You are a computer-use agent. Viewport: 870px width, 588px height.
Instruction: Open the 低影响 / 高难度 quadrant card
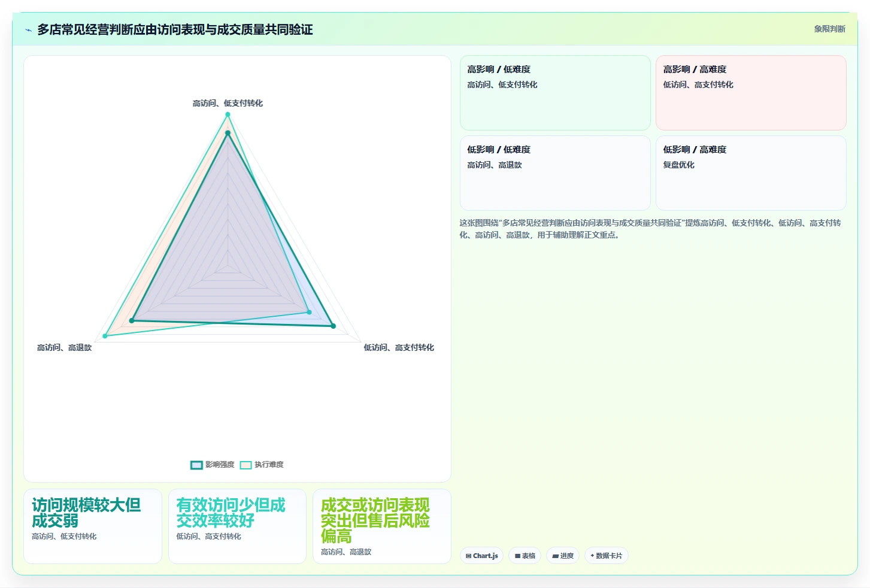(751, 173)
